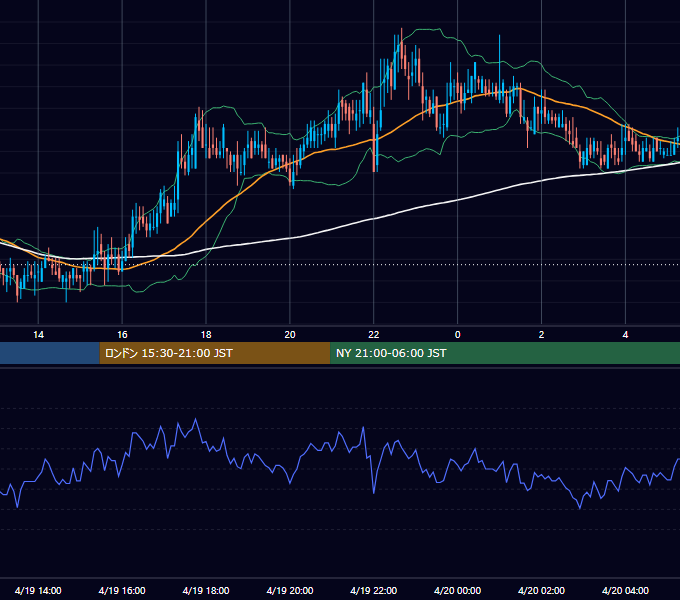Screen dimensions: 680x600
Task: Click the 14 hour axis label
Action: (x=38, y=335)
